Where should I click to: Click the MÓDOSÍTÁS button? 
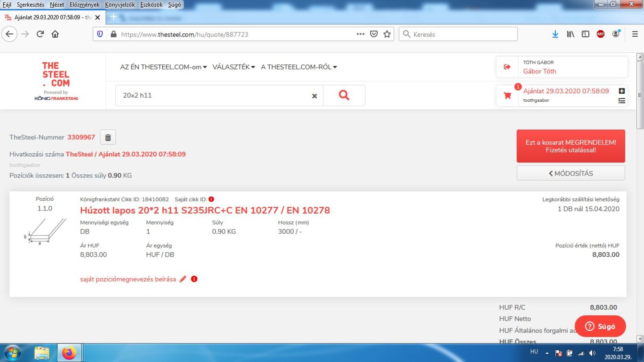click(x=571, y=173)
